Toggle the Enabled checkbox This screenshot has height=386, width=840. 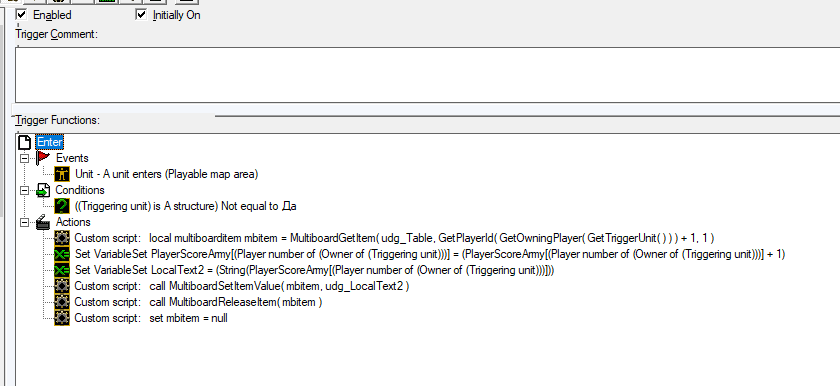[21, 14]
